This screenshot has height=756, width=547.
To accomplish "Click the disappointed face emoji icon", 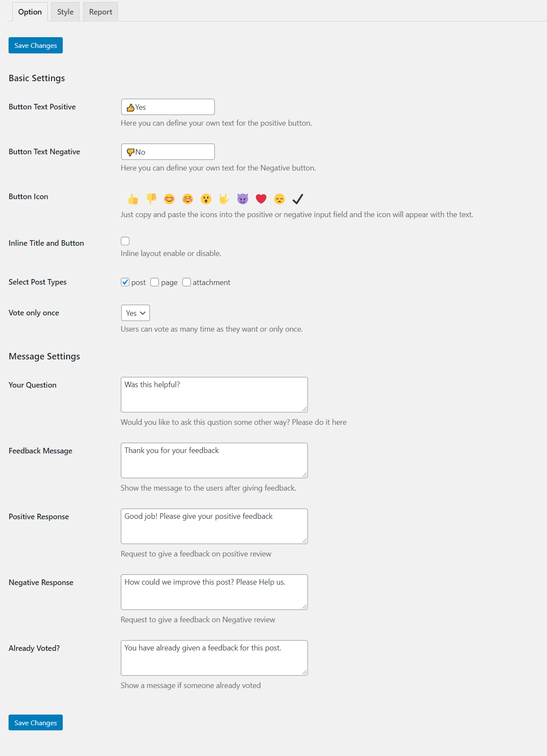I will 279,199.
